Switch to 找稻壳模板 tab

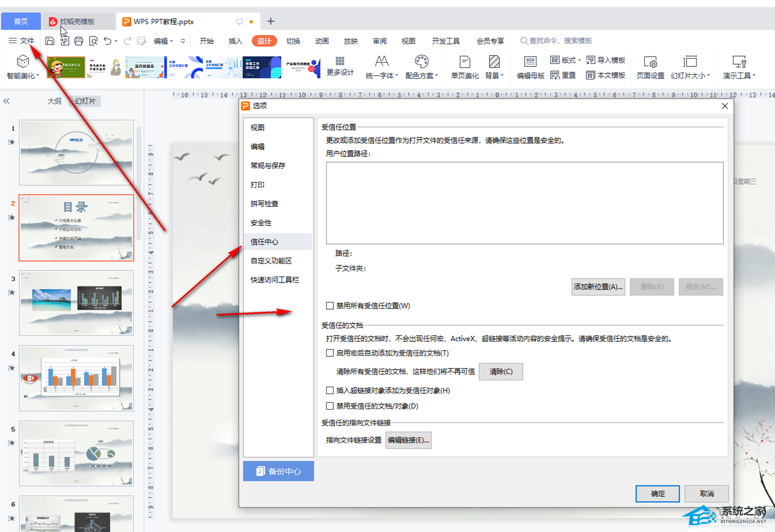[x=77, y=21]
